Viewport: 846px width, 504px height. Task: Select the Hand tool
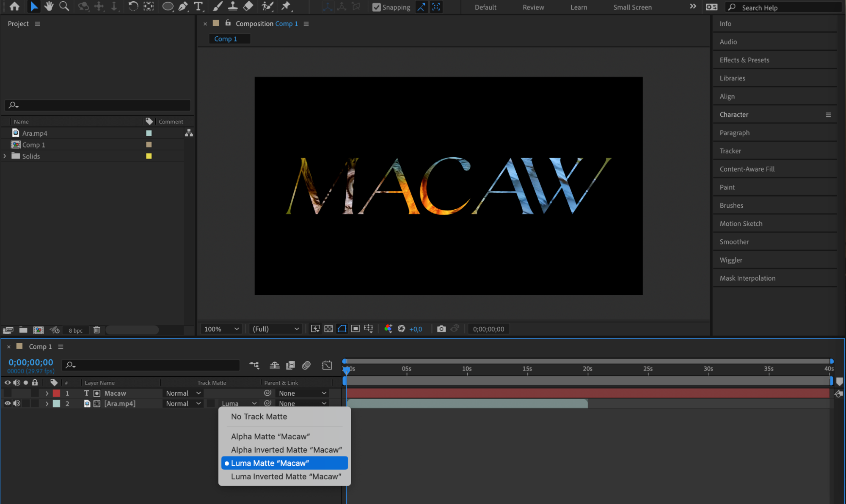(x=49, y=6)
